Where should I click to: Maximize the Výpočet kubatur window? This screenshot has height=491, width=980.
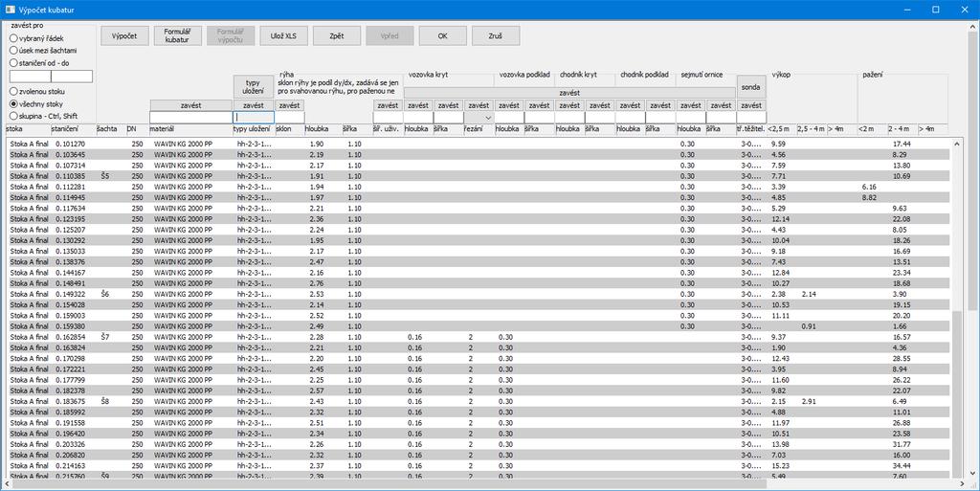pos(936,10)
